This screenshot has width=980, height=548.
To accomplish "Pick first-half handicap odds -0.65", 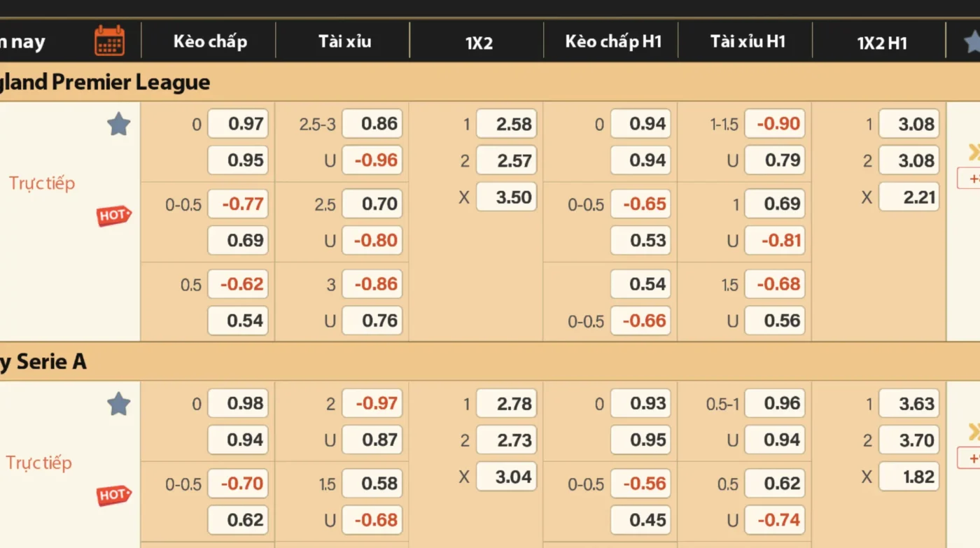I will (x=641, y=204).
